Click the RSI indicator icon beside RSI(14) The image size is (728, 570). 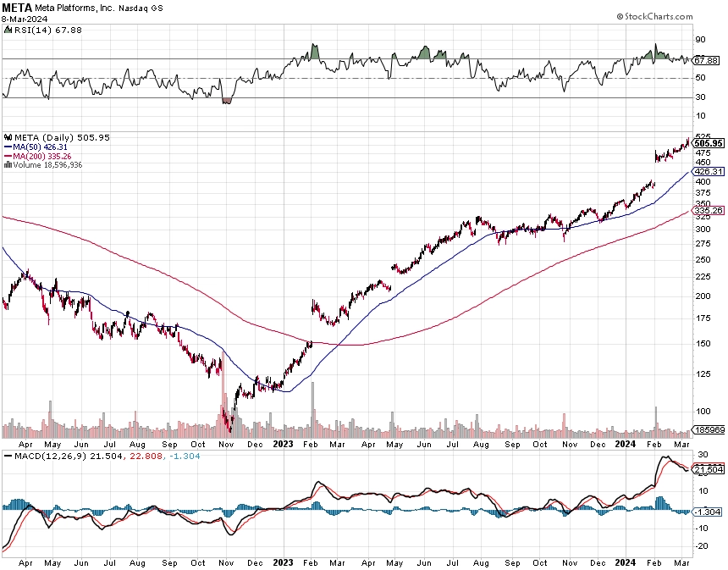point(8,30)
